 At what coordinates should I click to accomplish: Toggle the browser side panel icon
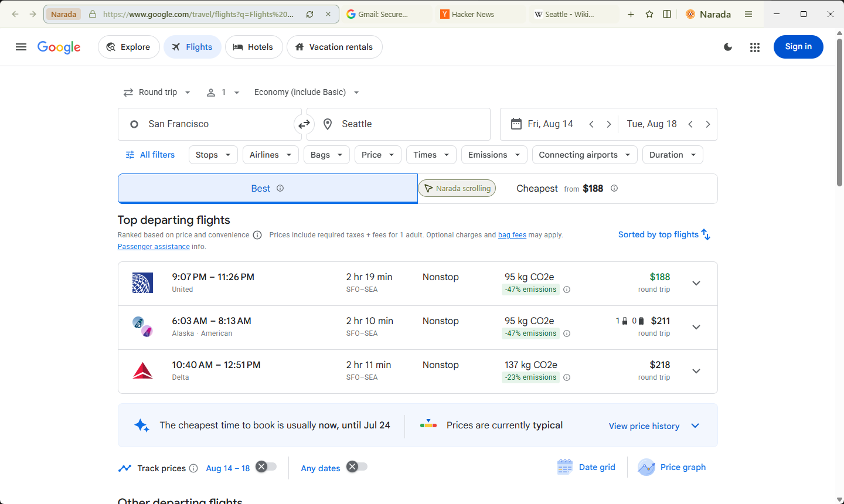pos(667,14)
